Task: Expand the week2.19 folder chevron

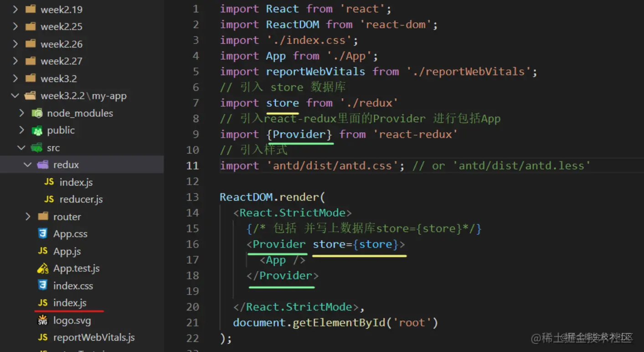Action: coord(15,9)
